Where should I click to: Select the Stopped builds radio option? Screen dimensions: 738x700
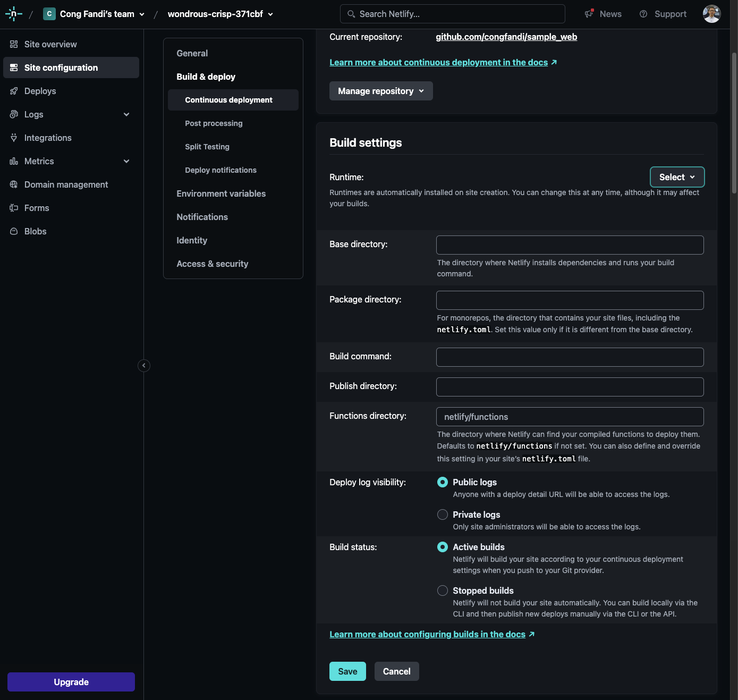click(442, 591)
